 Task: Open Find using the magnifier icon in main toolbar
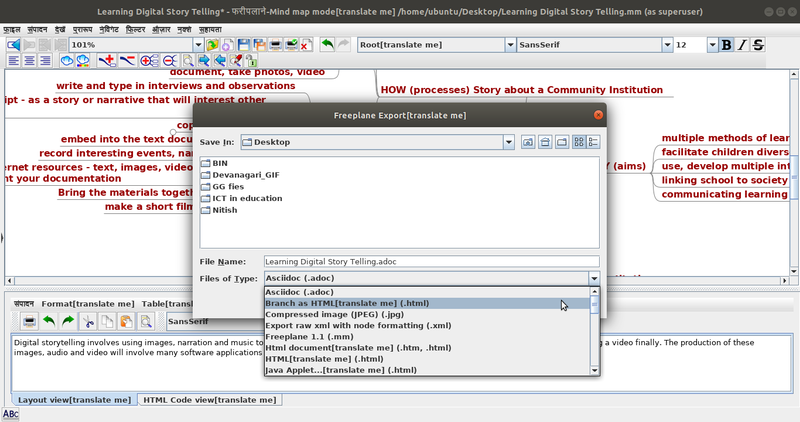point(188,61)
